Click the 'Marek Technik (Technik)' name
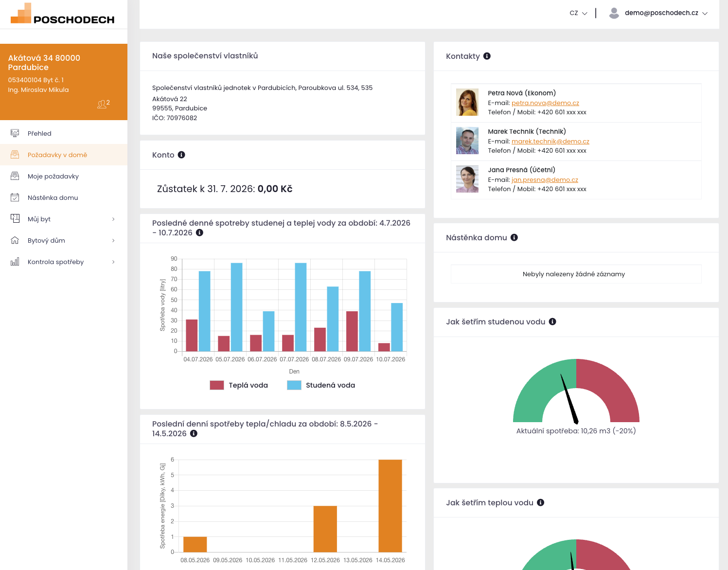 [x=527, y=131]
